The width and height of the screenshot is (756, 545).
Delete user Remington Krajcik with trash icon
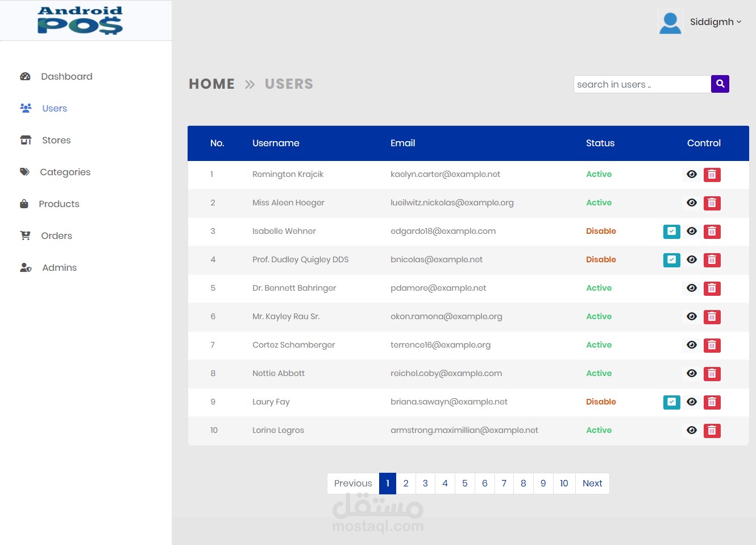click(712, 175)
